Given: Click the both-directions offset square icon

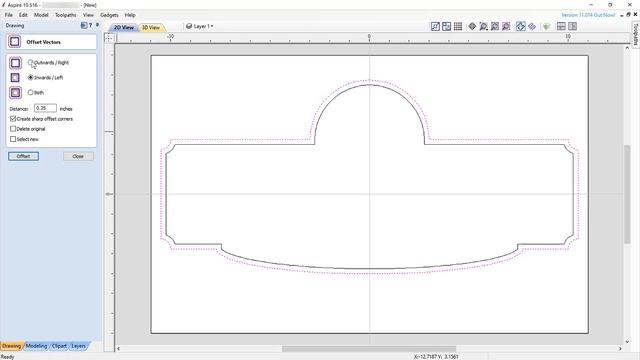Looking at the screenshot, I should (16, 93).
